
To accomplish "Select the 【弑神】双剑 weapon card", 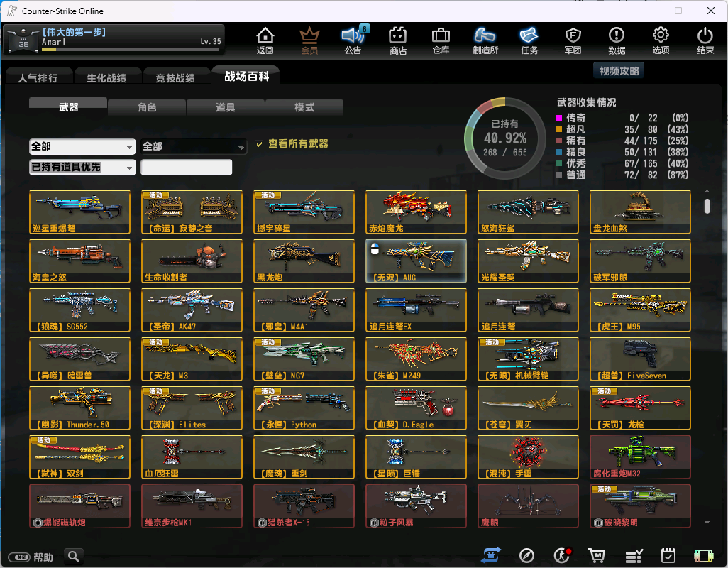I will point(79,457).
